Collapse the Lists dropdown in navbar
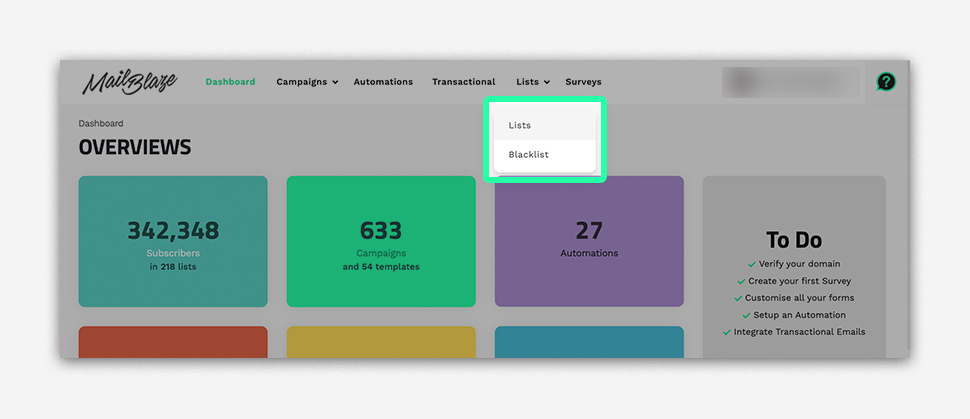970x419 pixels. click(532, 82)
